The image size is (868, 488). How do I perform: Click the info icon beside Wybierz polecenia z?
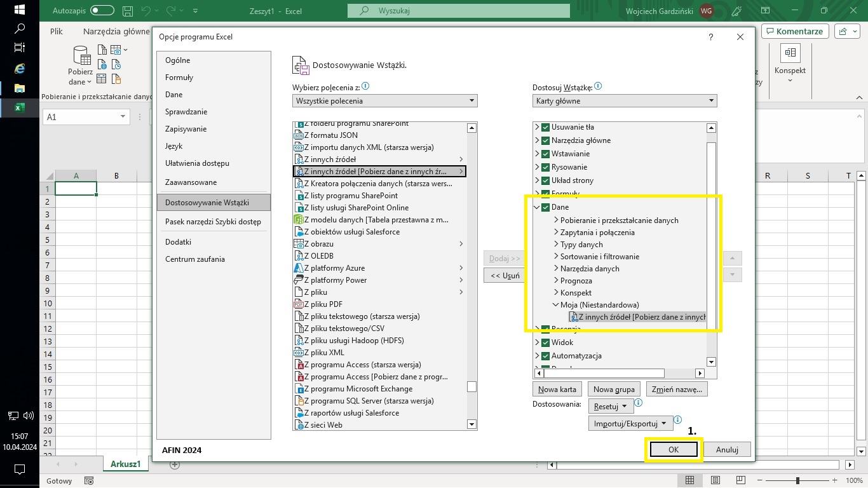coord(365,86)
